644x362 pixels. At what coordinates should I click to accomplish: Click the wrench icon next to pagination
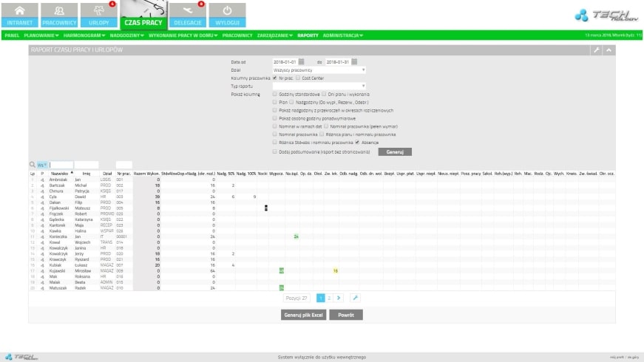[355, 298]
